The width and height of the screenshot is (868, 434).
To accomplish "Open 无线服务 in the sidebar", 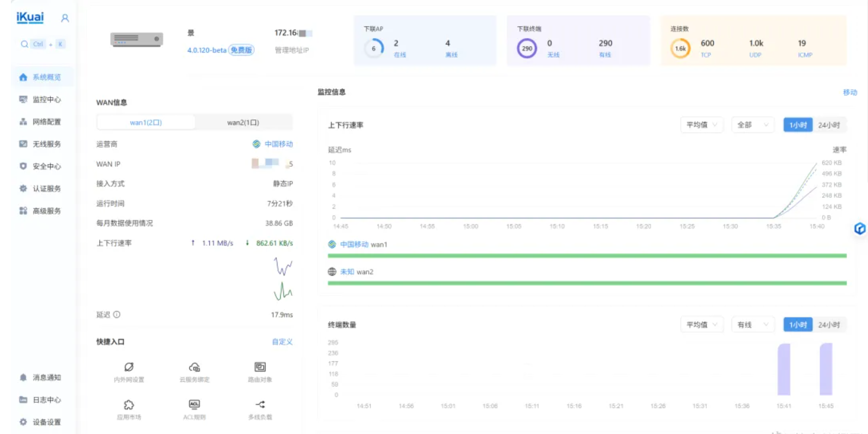I will (x=42, y=144).
